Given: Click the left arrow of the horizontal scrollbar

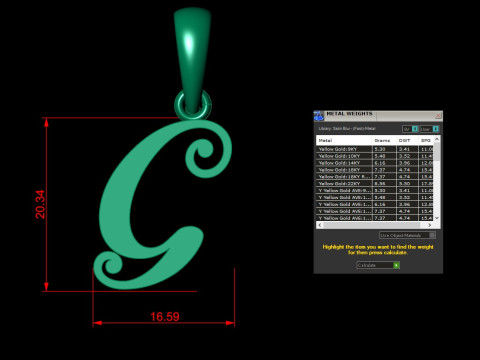Looking at the screenshot, I should pos(320,225).
